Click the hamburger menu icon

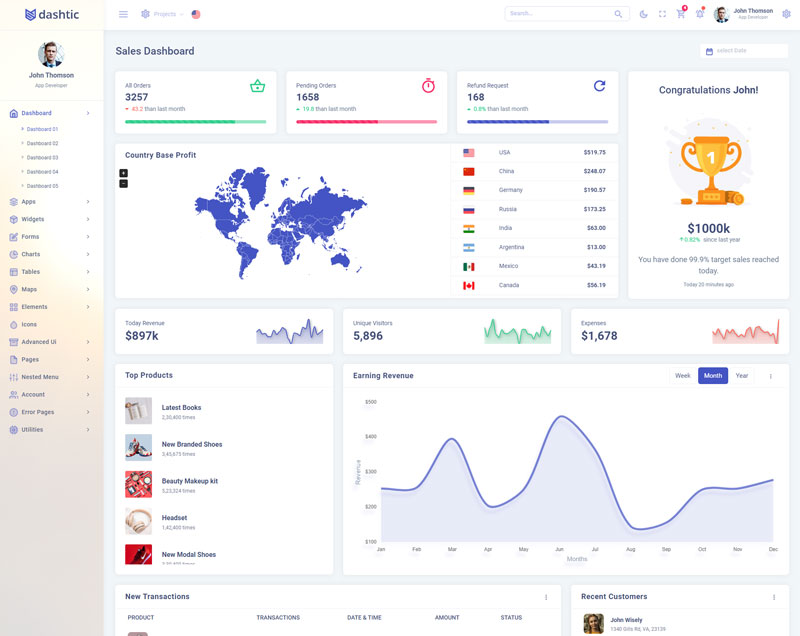(123, 14)
